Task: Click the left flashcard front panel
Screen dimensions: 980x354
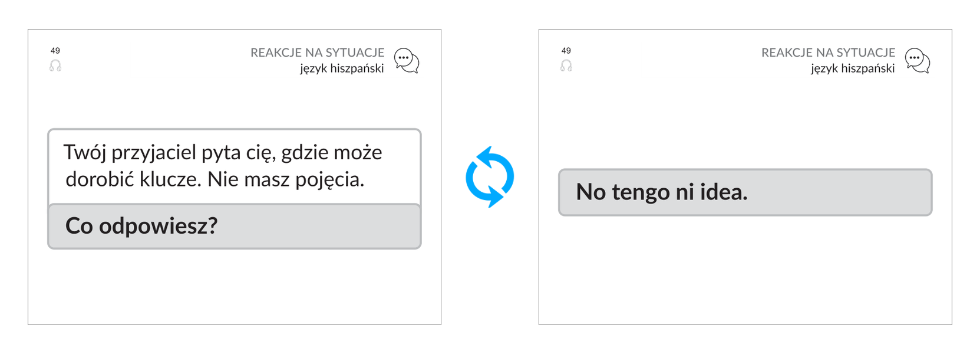Action: pos(235,177)
